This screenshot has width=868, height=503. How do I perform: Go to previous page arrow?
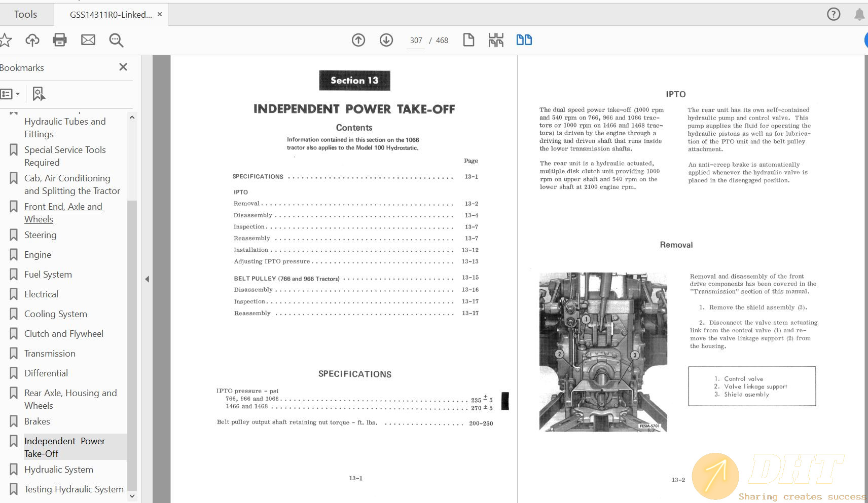click(x=358, y=40)
